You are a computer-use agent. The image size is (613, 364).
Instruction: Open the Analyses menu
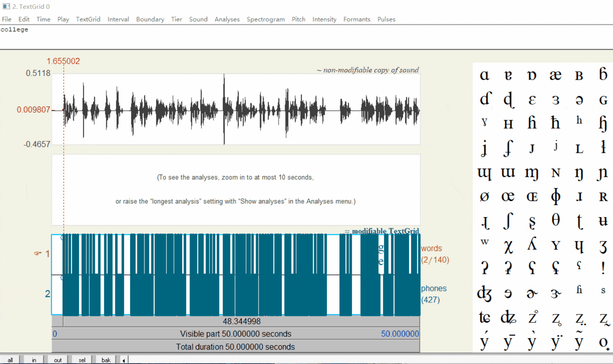pos(227,19)
